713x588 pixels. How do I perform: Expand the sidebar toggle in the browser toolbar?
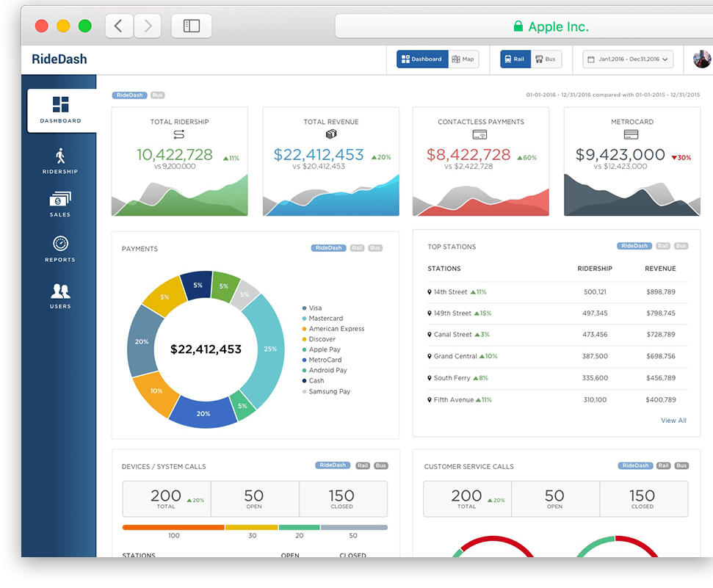pos(191,25)
